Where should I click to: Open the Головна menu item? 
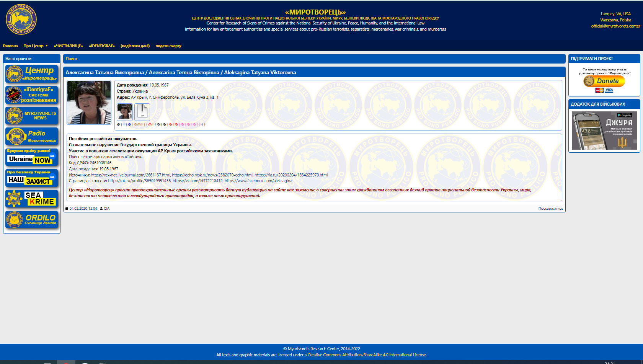[10, 46]
